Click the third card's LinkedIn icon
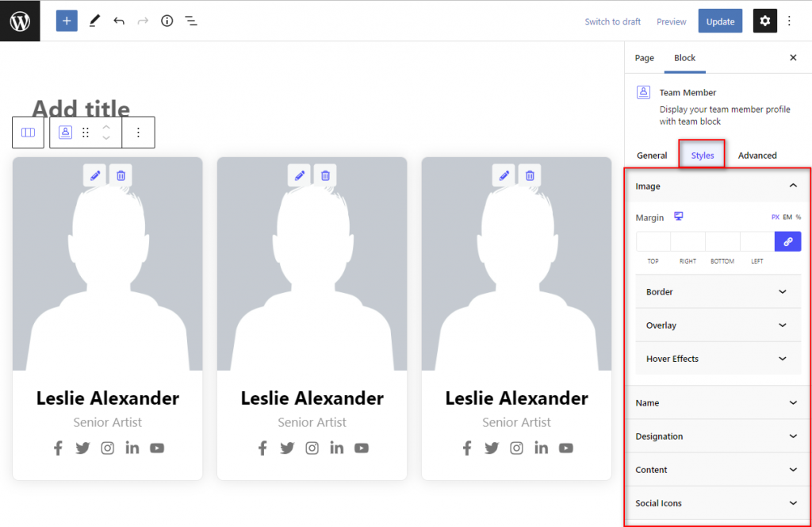812x527 pixels. pyautogui.click(x=541, y=448)
